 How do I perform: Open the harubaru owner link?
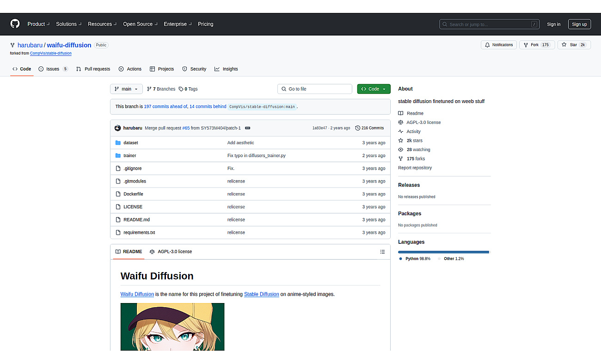point(30,45)
